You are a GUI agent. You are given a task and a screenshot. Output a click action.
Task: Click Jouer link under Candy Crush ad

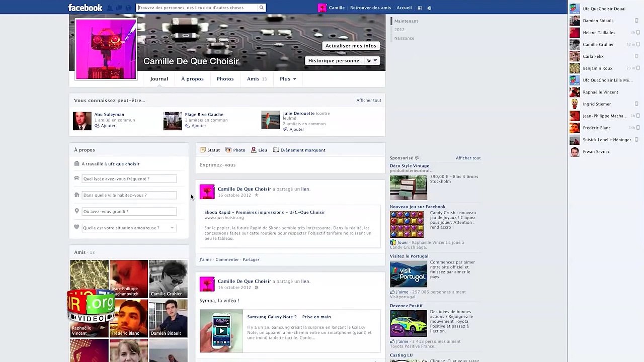(x=403, y=242)
